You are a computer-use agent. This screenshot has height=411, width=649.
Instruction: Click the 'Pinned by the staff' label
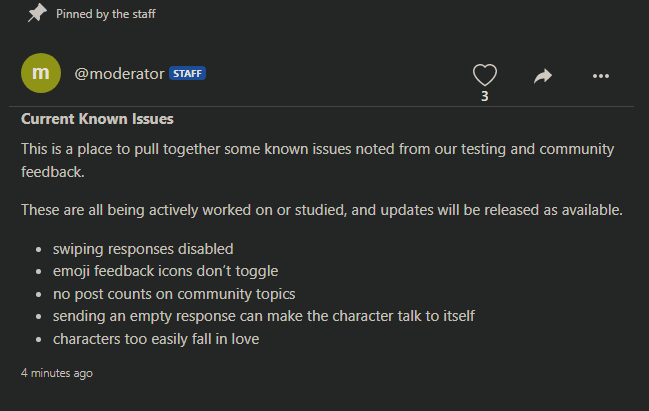pyautogui.click(x=106, y=14)
